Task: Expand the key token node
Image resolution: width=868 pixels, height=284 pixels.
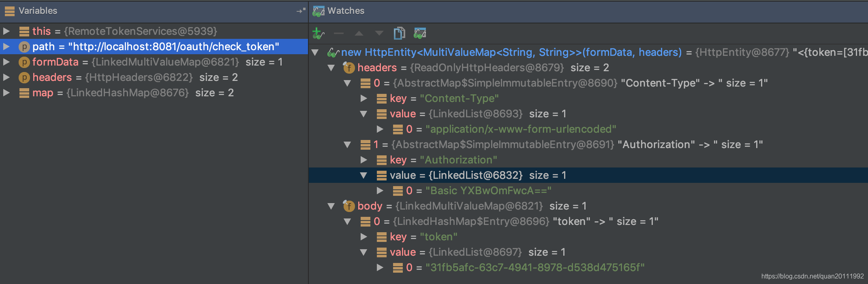Action: 363,237
